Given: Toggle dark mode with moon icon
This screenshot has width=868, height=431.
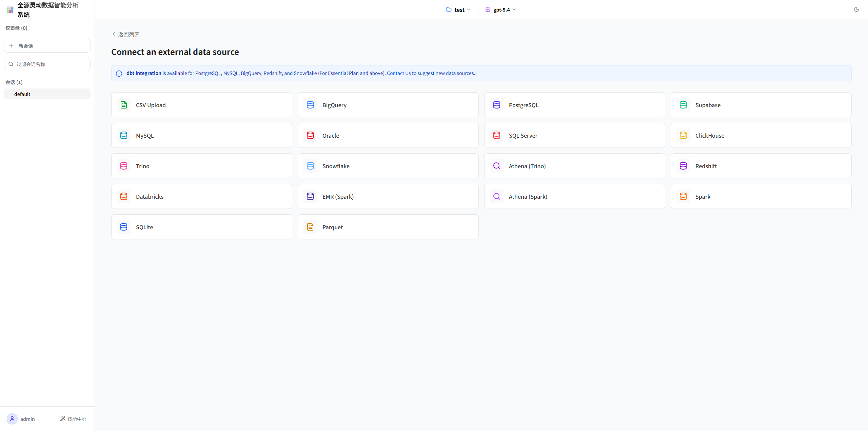Looking at the screenshot, I should [856, 9].
